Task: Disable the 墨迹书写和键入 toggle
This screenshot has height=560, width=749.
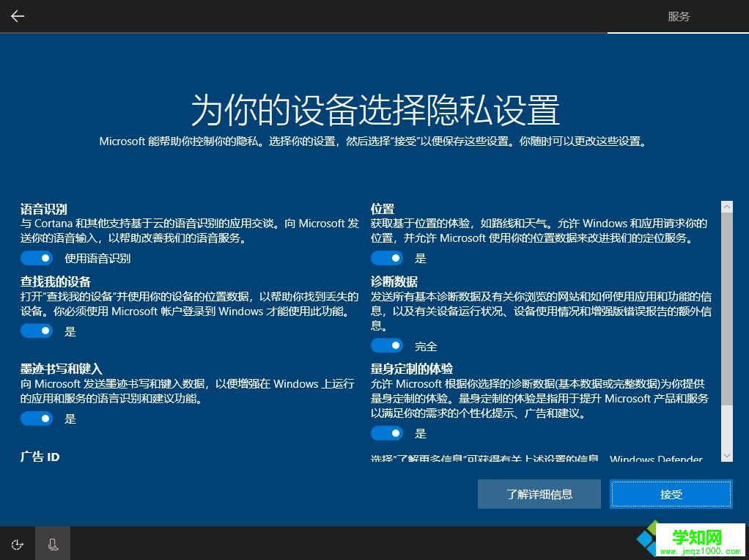Action: tap(37, 419)
